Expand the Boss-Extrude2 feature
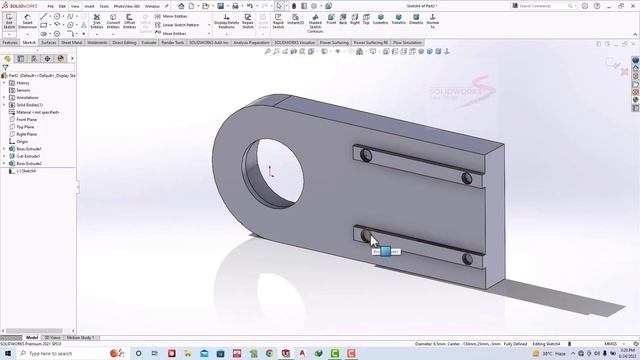640x360 pixels. point(4,164)
